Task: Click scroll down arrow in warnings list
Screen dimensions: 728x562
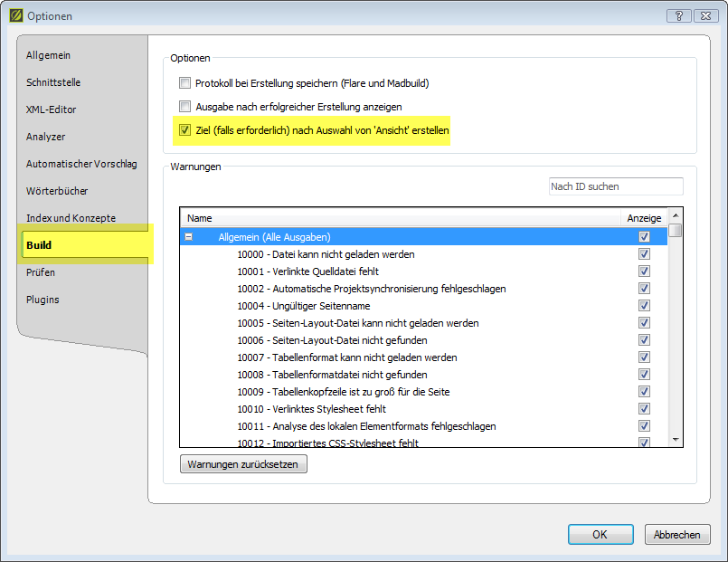Action: click(x=676, y=439)
